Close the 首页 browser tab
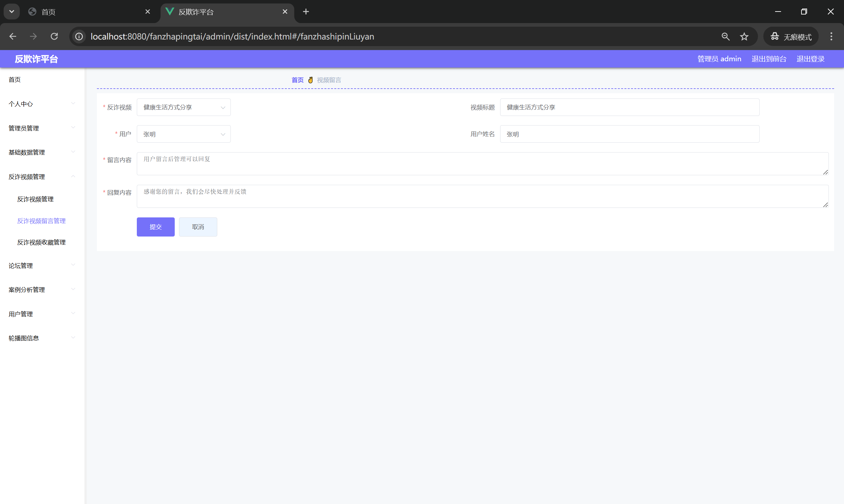The width and height of the screenshot is (844, 504). click(x=147, y=12)
